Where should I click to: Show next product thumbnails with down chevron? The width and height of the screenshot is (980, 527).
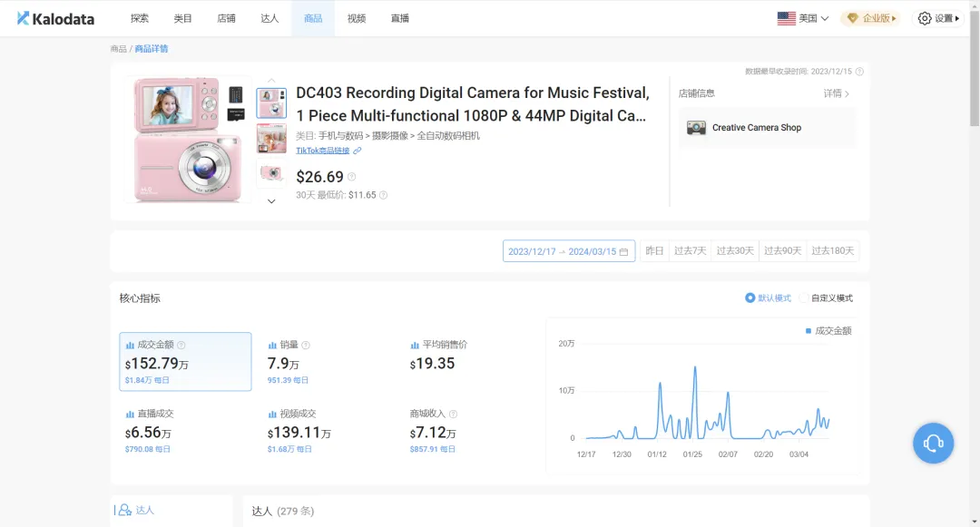pyautogui.click(x=271, y=201)
